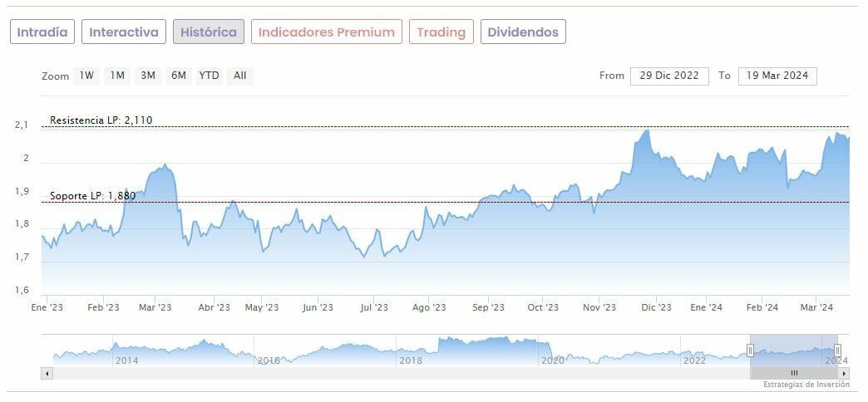
Task: Go to the Trading tab
Action: 441,32
